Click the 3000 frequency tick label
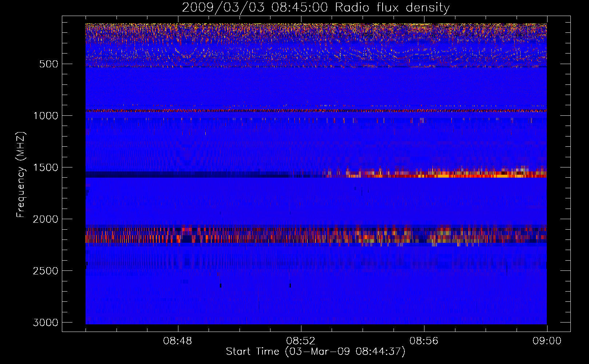Viewport: 589px width, 364px height. pos(46,323)
